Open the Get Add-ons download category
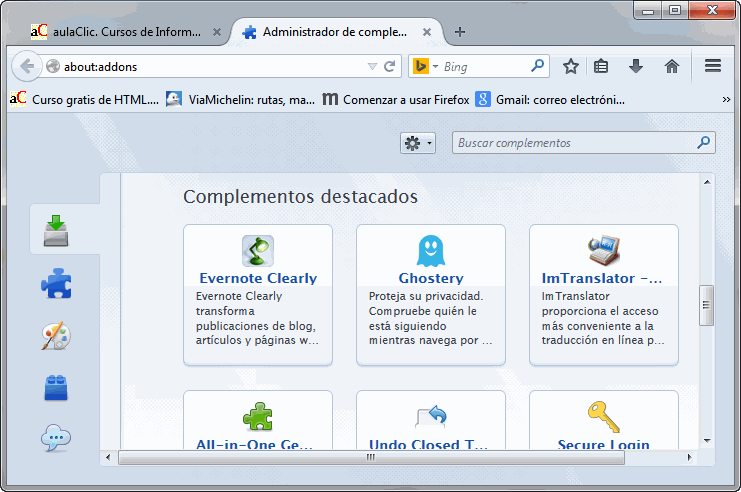 click(x=56, y=231)
